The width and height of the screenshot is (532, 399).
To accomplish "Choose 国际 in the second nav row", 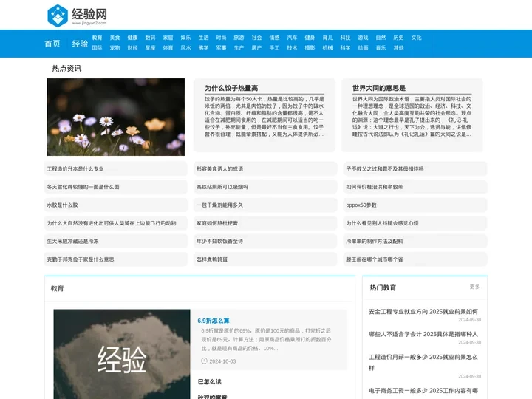I will tap(97, 48).
